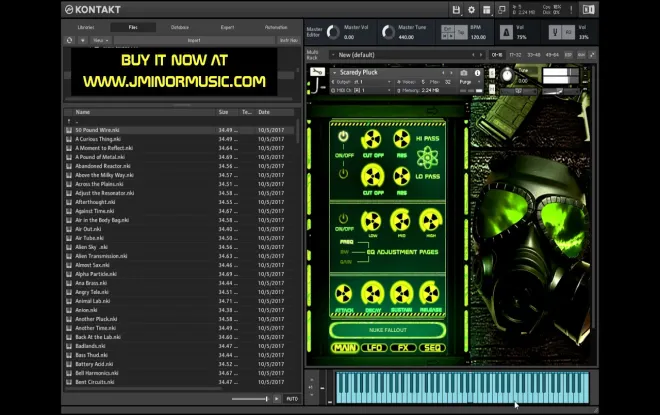Click the atom icon between Hi Pass and Lo Pass
This screenshot has height=415, width=660.
click(427, 157)
